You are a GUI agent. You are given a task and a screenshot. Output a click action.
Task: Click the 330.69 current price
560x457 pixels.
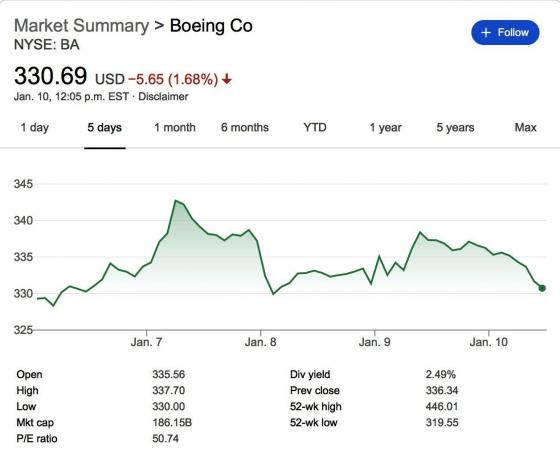pos(50,76)
